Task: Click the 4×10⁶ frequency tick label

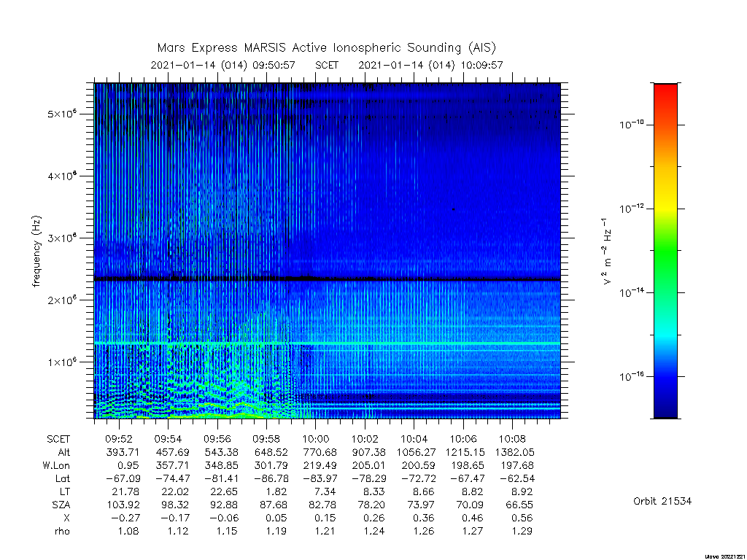Action: (x=62, y=176)
